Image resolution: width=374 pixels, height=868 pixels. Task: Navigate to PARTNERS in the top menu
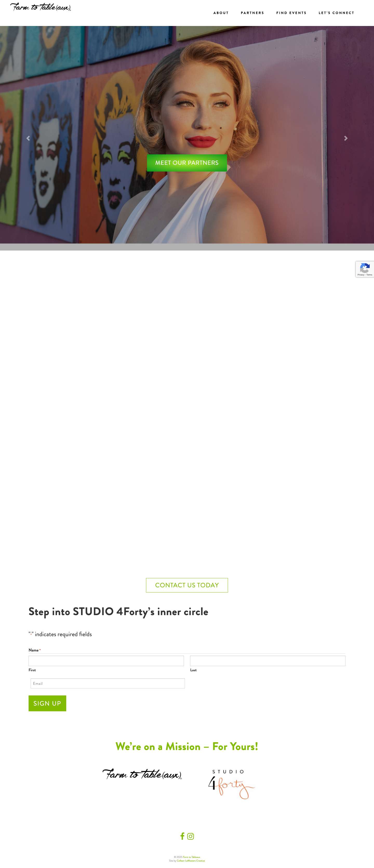tap(252, 13)
